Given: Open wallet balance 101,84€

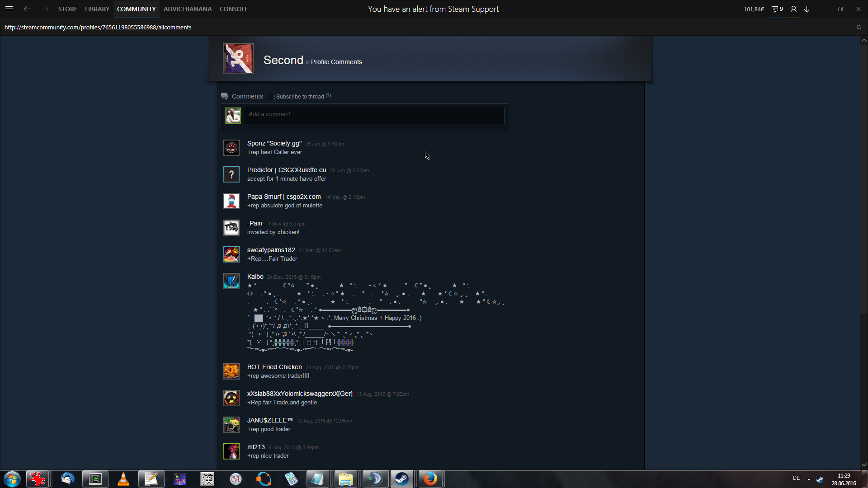Looking at the screenshot, I should point(754,9).
